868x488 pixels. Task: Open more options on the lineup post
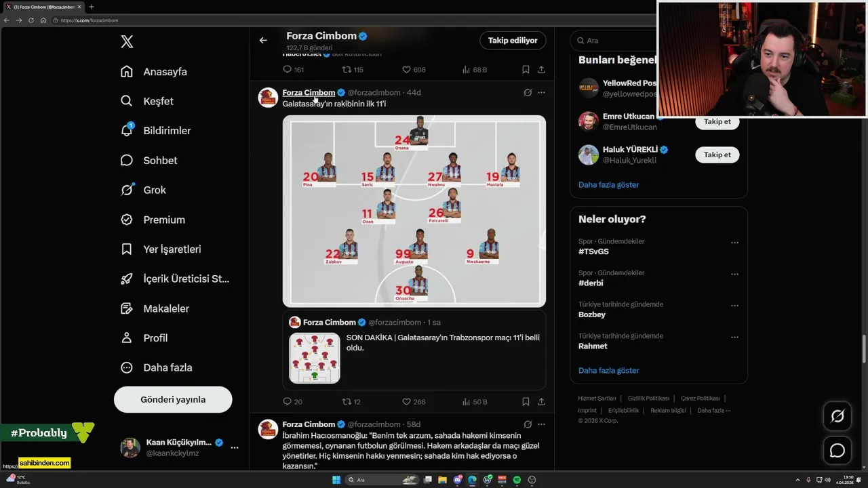coord(541,92)
